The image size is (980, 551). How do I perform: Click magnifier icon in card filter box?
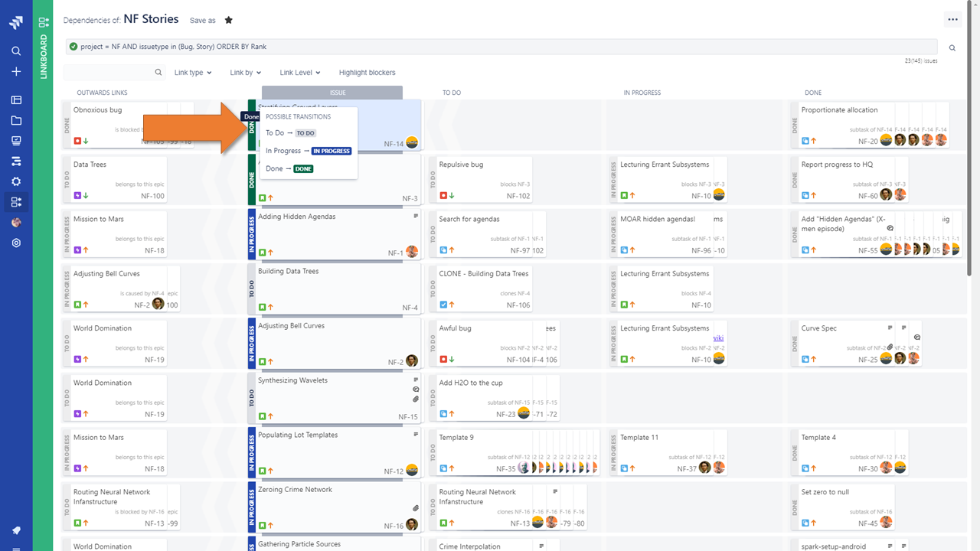pyautogui.click(x=158, y=73)
